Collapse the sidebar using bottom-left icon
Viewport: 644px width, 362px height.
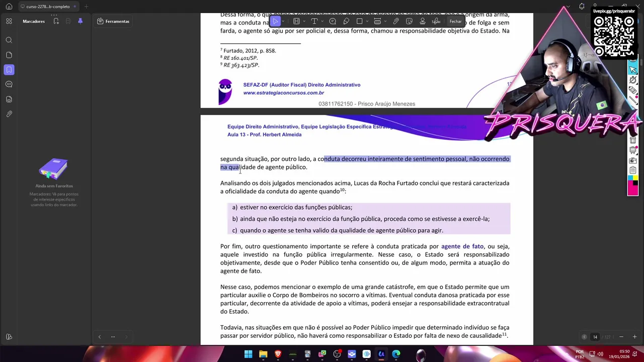(9, 337)
